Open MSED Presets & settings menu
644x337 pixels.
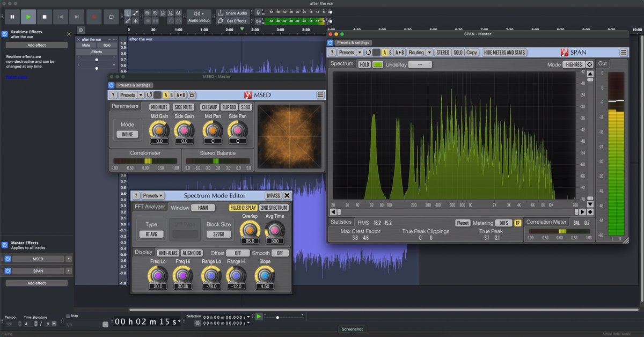(135, 85)
